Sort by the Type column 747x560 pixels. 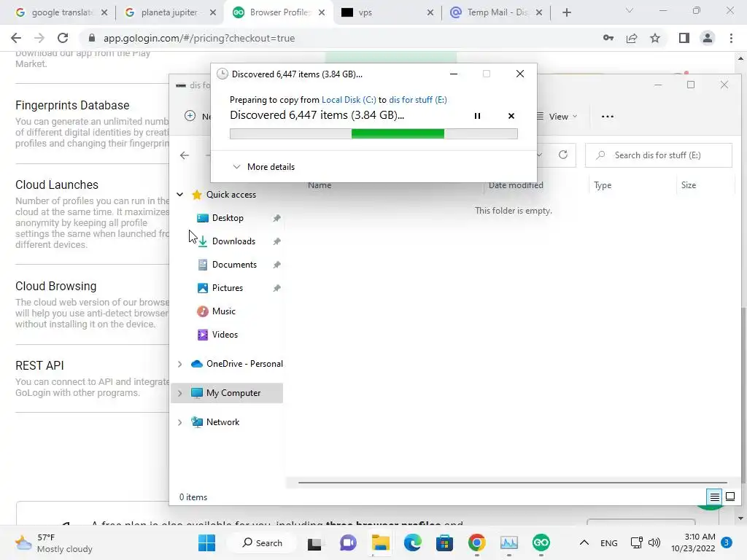coord(603,185)
